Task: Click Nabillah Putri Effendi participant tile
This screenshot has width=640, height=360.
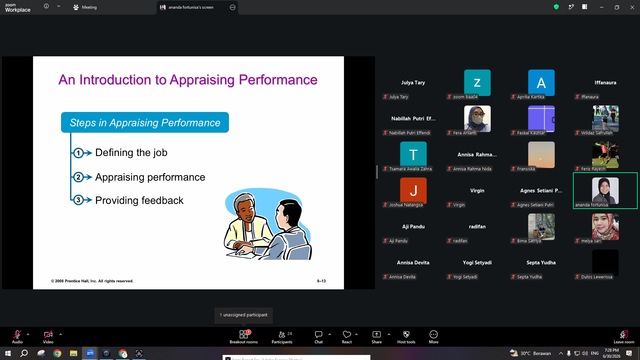Action: 413,119
